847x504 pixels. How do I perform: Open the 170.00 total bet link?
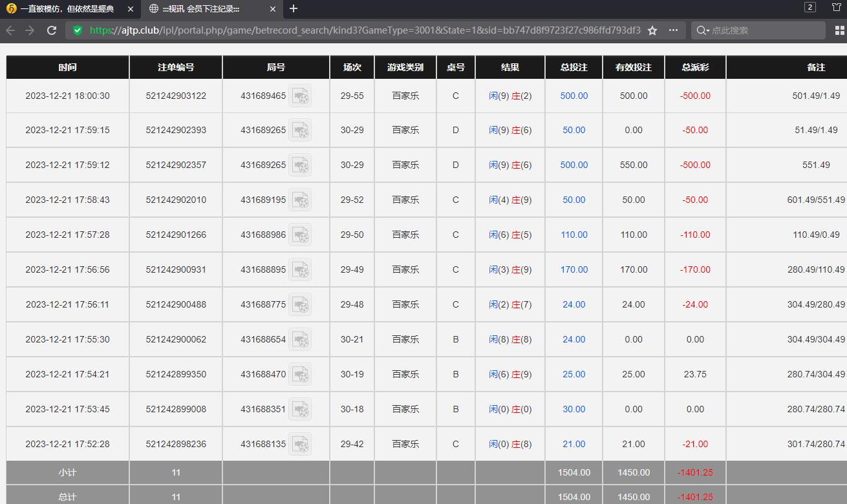[x=574, y=269]
